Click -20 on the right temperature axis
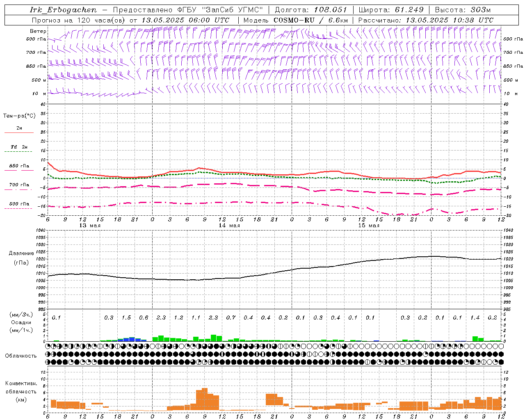 tap(507, 216)
